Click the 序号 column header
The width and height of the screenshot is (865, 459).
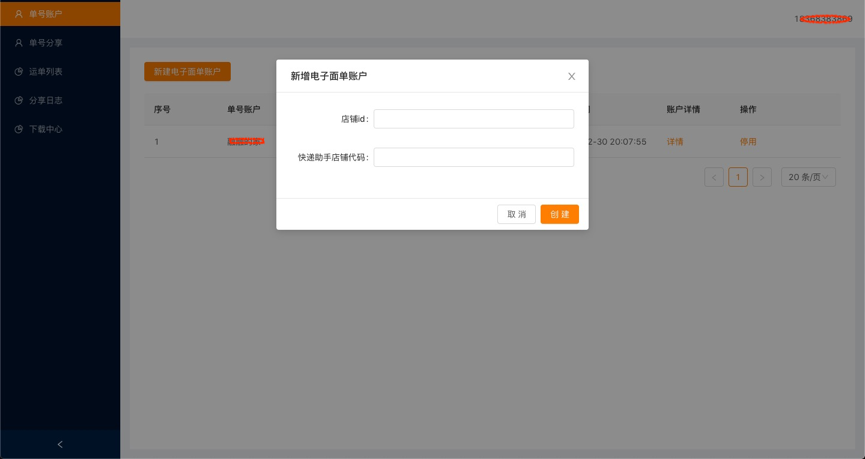click(x=162, y=109)
